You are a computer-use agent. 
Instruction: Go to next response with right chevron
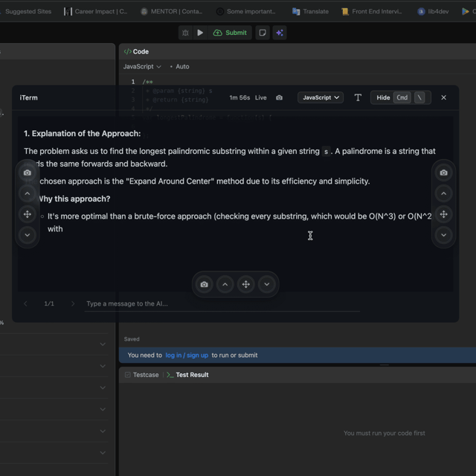tap(73, 303)
